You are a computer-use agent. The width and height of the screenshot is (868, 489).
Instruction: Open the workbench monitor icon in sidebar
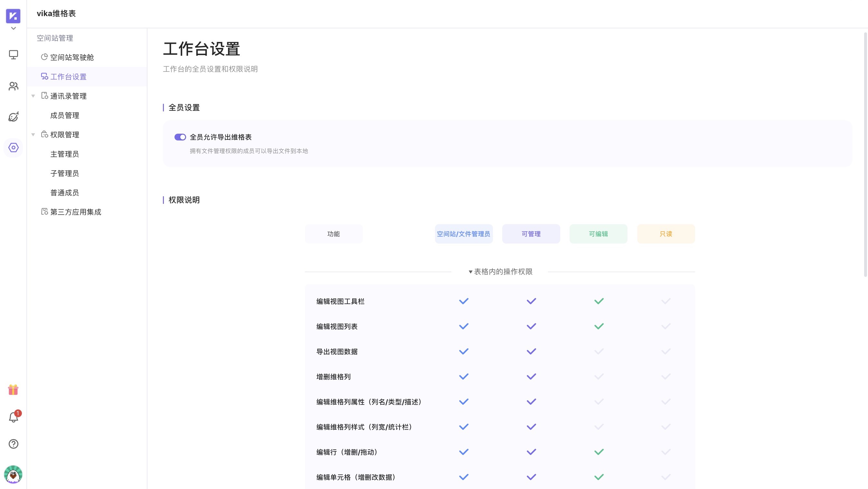[13, 55]
